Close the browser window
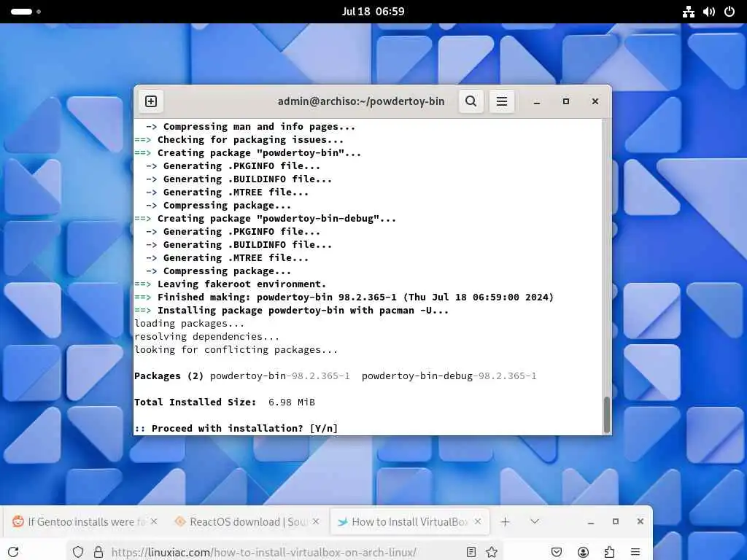 tap(640, 522)
